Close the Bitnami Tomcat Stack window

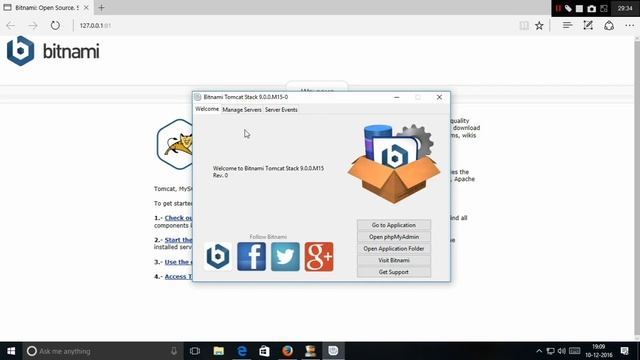coord(439,97)
